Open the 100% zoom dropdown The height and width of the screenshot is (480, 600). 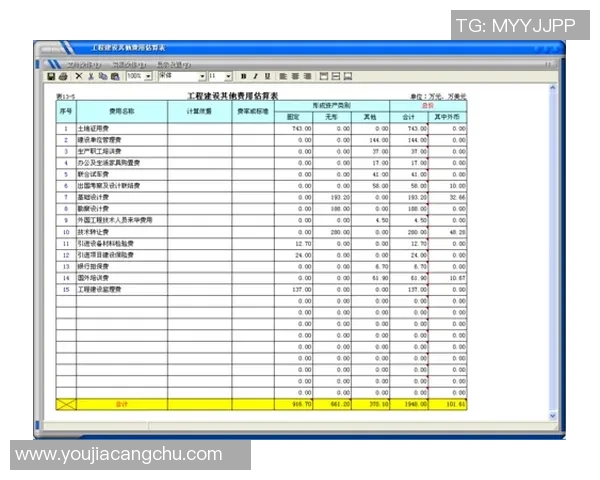click(x=148, y=77)
